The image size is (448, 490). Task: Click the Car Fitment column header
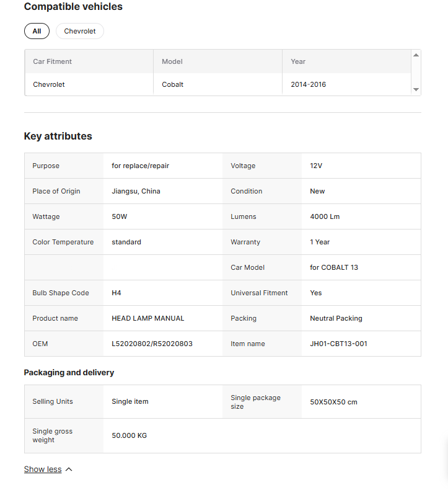pyautogui.click(x=53, y=61)
